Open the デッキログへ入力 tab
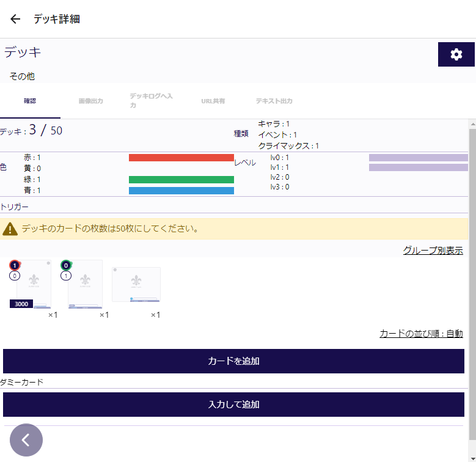The width and height of the screenshot is (476, 462). pyautogui.click(x=151, y=100)
